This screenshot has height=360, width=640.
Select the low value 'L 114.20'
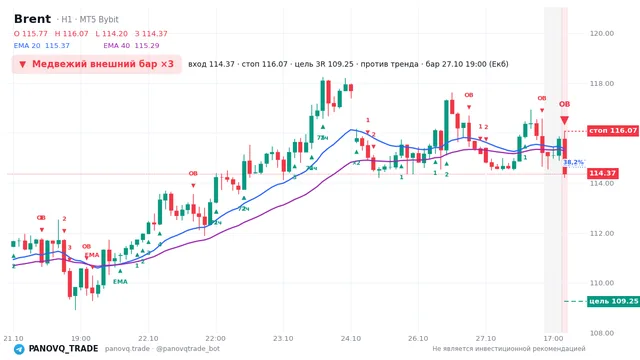(111, 33)
